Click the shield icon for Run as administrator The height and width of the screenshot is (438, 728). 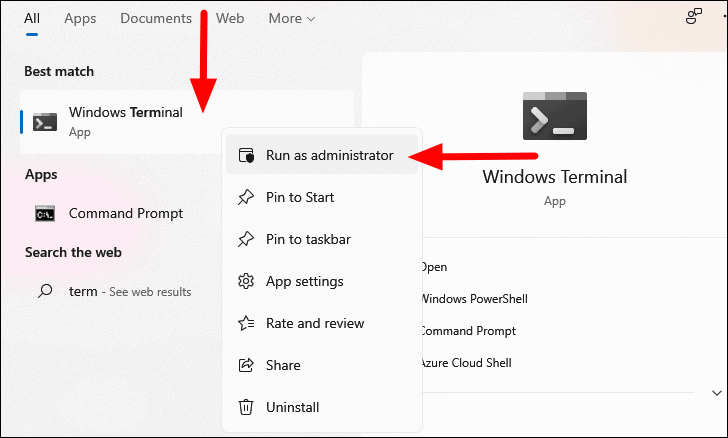click(246, 155)
